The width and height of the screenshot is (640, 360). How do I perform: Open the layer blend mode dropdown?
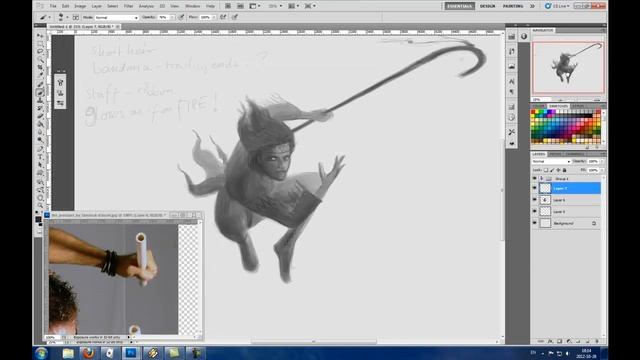551,162
